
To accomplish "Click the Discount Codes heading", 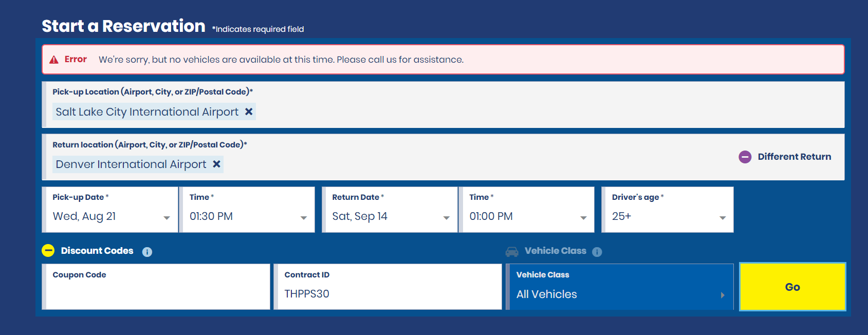I will pyautogui.click(x=97, y=251).
